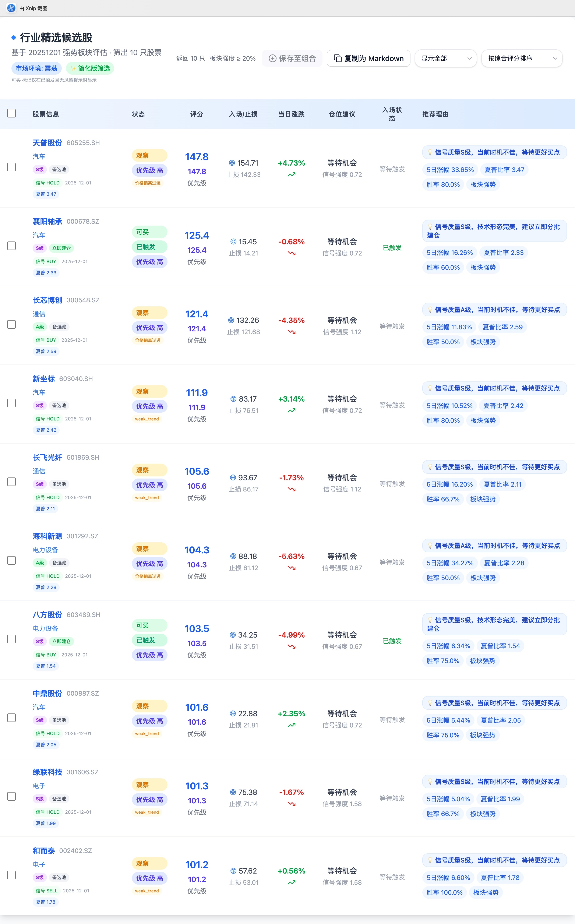Click the copy icon on 复制为 Markdown

pos(337,58)
